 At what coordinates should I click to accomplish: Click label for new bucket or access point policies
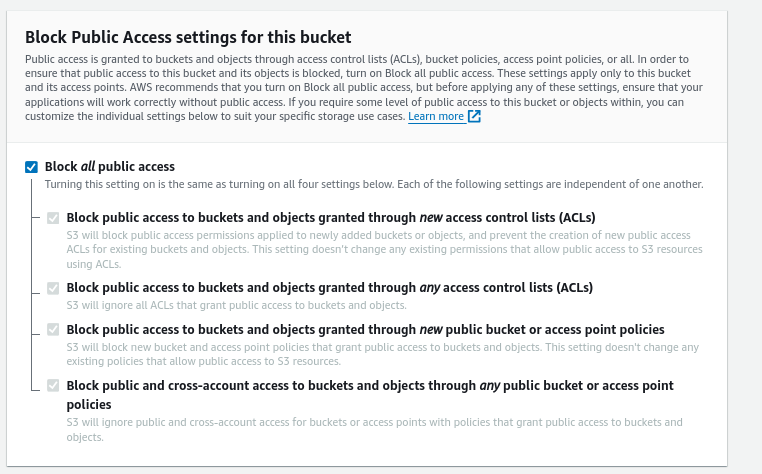pos(365,330)
